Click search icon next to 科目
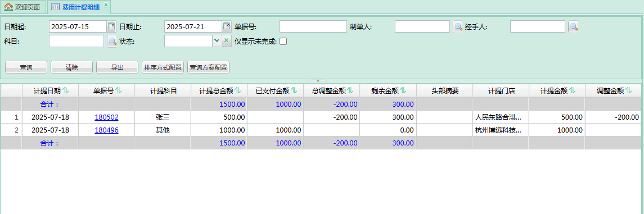This screenshot has height=214, width=644. [112, 42]
